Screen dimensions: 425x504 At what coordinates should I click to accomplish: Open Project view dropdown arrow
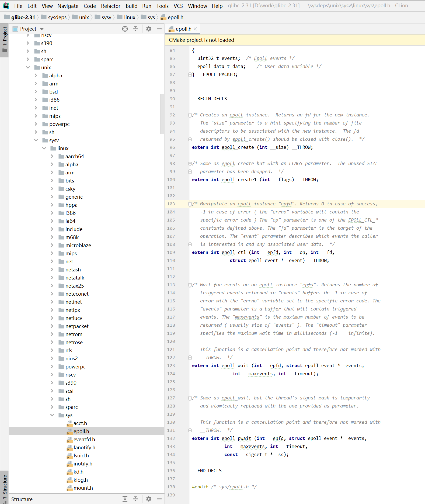(x=42, y=29)
